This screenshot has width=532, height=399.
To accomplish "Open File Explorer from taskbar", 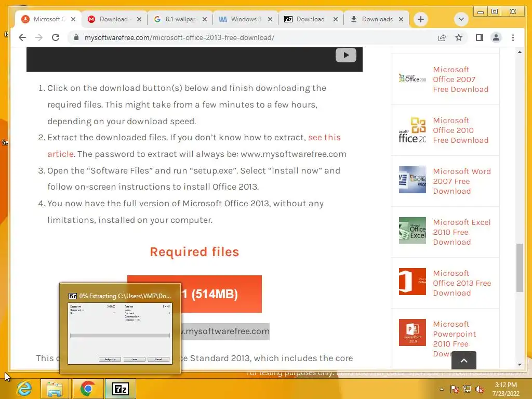I will click(x=54, y=389).
